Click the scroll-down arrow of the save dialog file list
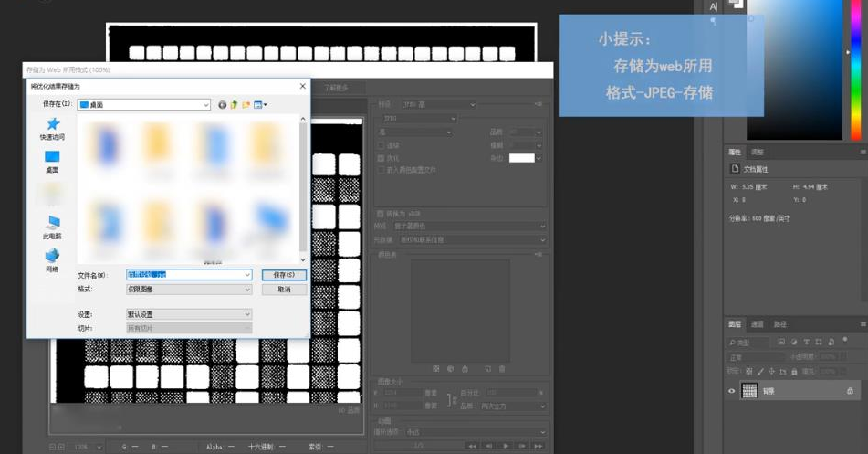Screen dimensions: 868x454 [303, 259]
